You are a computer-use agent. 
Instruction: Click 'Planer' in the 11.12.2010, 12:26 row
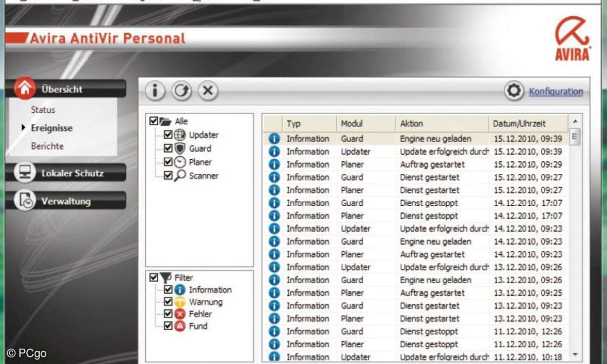click(352, 344)
